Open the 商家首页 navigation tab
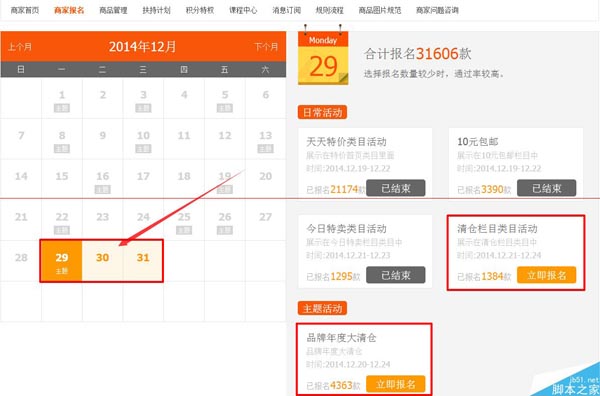Screen dimensions: 600x396 (x=24, y=10)
